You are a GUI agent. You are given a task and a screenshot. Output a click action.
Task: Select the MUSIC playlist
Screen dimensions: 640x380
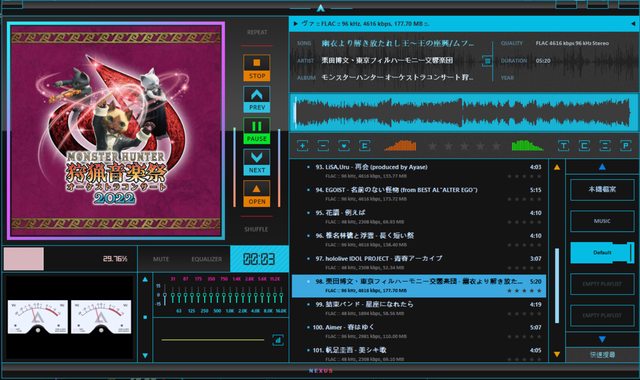tap(602, 221)
